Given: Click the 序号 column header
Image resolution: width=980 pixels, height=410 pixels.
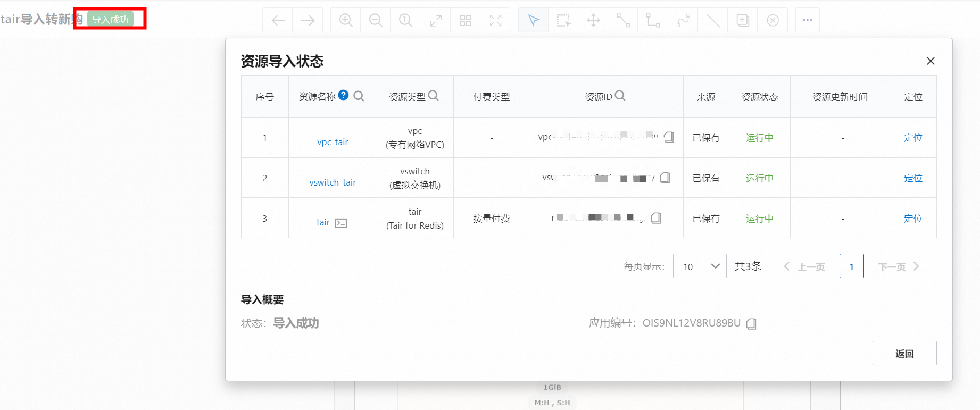Looking at the screenshot, I should 264,97.
